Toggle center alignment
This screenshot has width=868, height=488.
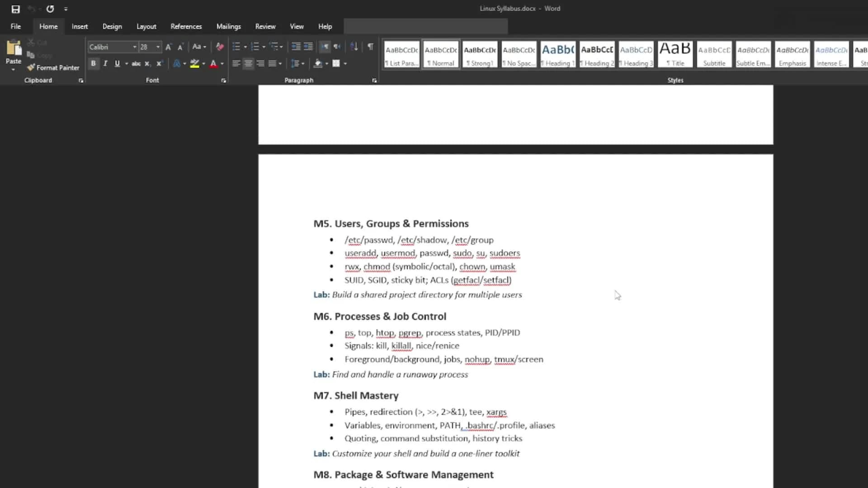[248, 64]
